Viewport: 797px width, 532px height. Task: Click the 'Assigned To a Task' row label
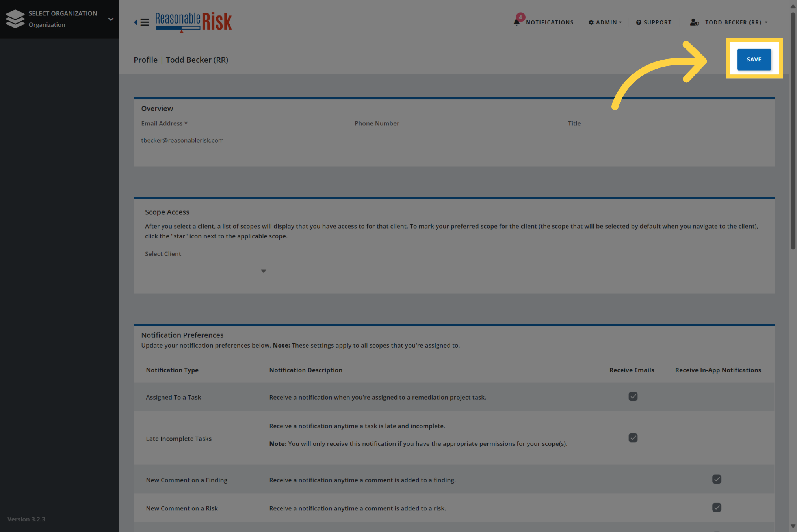pyautogui.click(x=173, y=397)
